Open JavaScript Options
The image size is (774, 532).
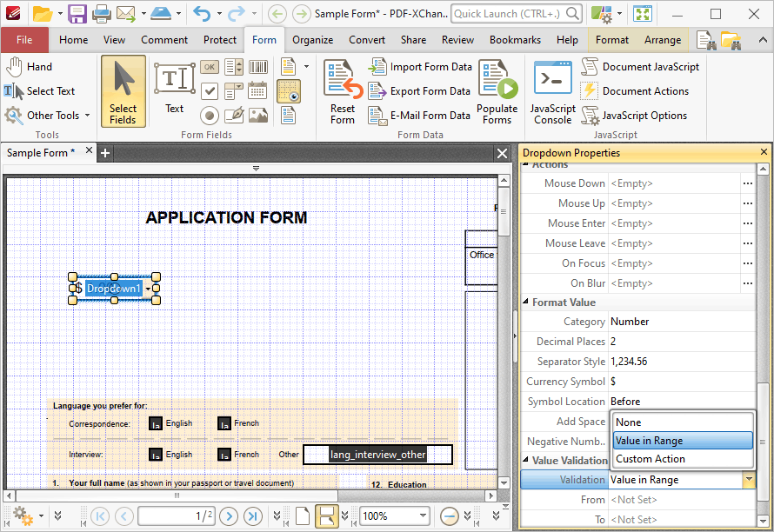[634, 115]
